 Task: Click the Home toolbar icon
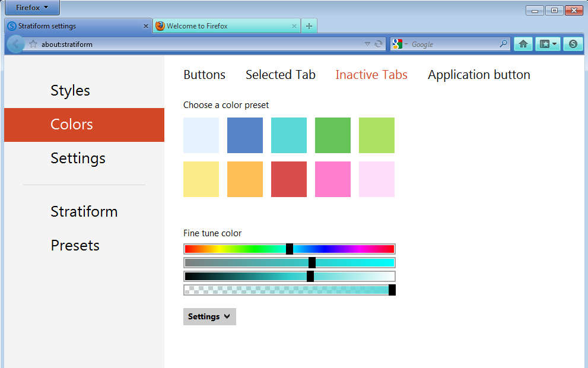tap(523, 44)
